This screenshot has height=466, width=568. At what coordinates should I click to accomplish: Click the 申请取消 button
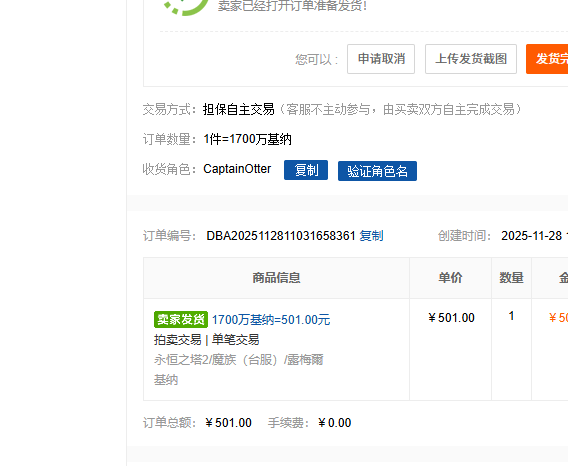coord(381,59)
